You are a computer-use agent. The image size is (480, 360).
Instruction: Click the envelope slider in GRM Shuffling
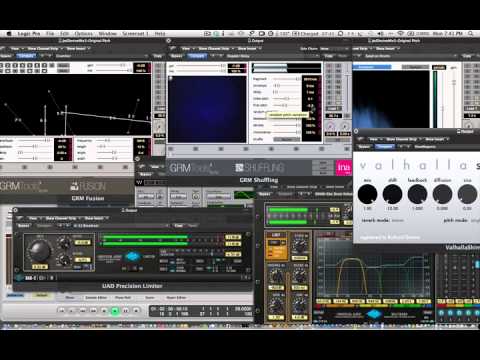[x=287, y=86]
